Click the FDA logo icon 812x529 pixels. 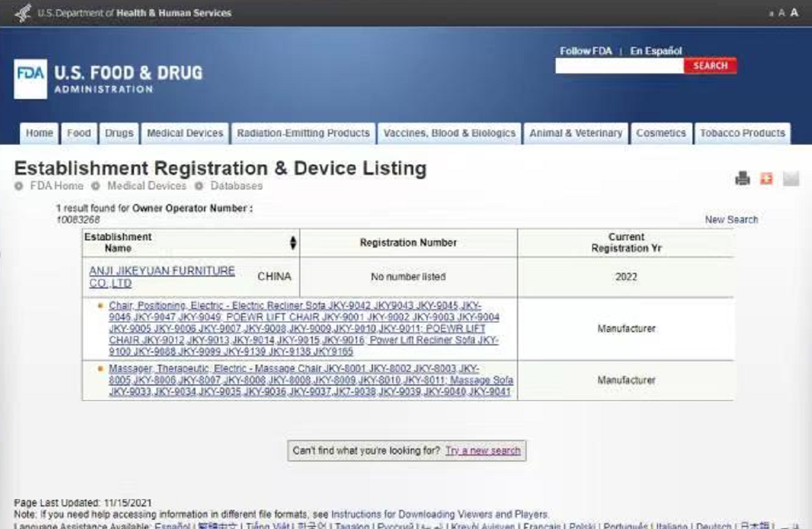[30, 79]
